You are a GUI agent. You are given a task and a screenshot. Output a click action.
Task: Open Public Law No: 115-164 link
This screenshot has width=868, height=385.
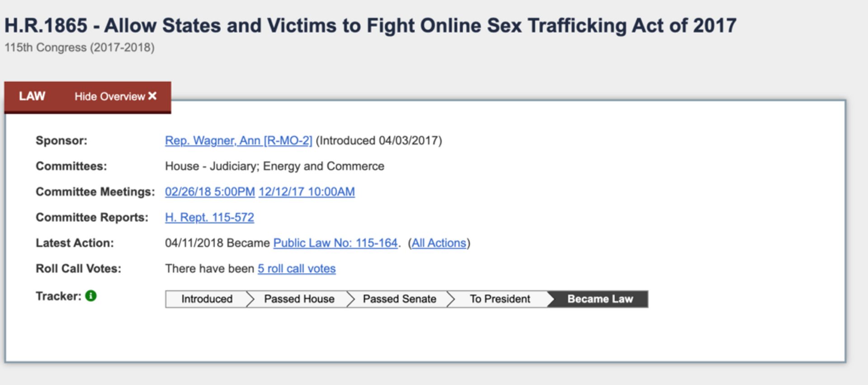[335, 243]
